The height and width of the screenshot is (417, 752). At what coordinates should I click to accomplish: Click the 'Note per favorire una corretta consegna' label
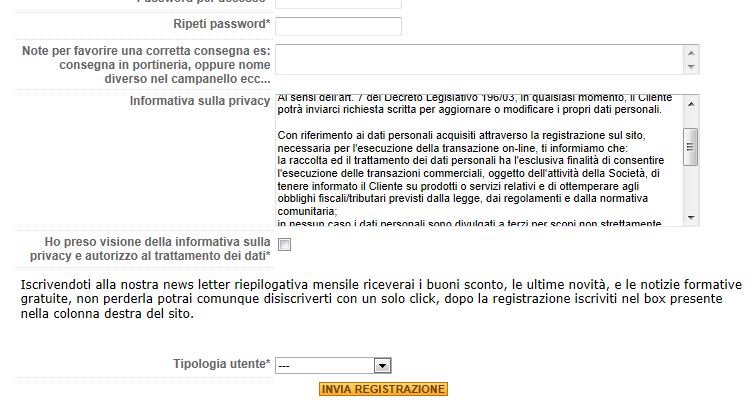146,64
